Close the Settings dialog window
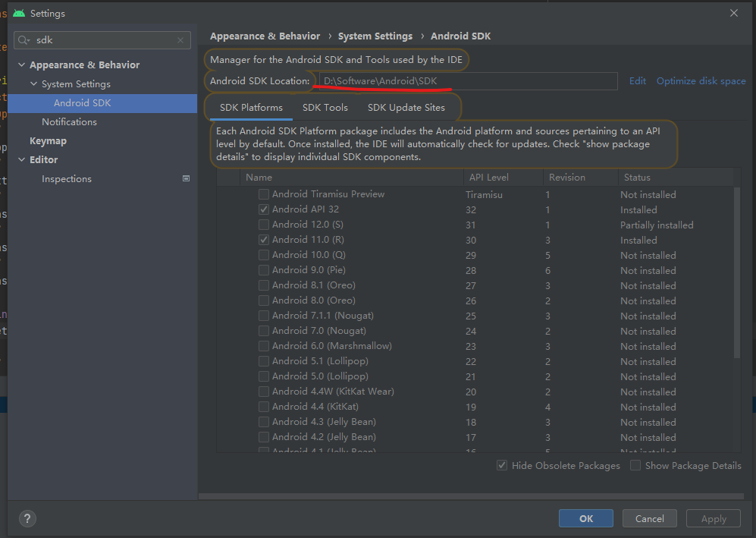This screenshot has height=538, width=756. [x=734, y=13]
